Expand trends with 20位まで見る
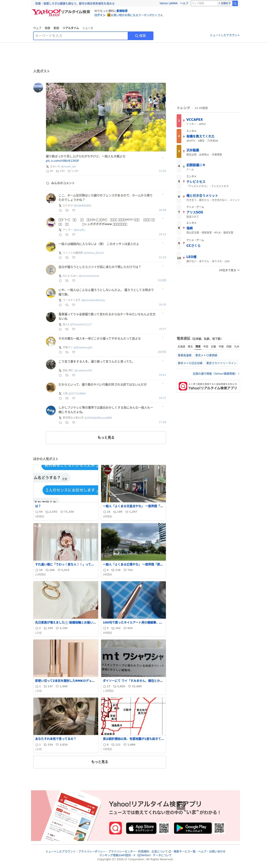This screenshot has height=868, width=271. click(x=229, y=270)
